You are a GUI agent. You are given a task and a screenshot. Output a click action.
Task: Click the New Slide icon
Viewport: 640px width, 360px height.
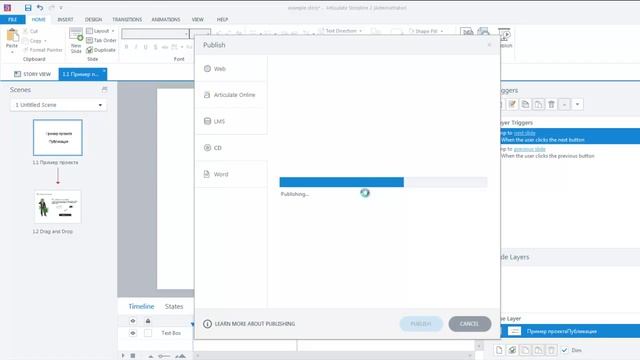[76, 35]
